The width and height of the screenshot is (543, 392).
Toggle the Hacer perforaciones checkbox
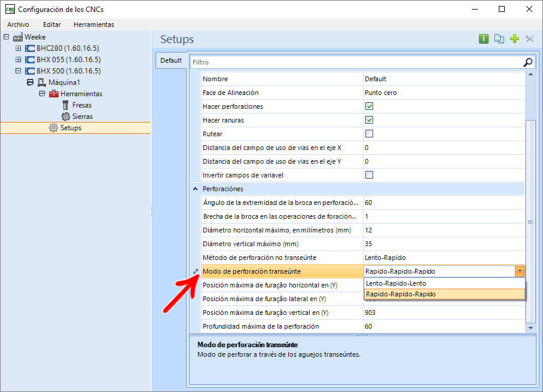(x=369, y=106)
